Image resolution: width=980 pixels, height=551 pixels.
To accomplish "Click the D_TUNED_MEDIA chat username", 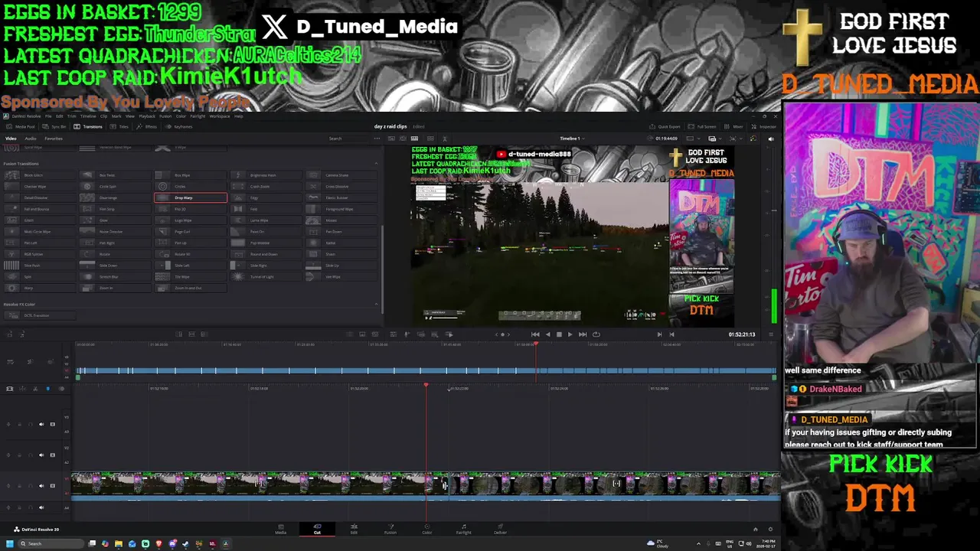I will tap(834, 419).
